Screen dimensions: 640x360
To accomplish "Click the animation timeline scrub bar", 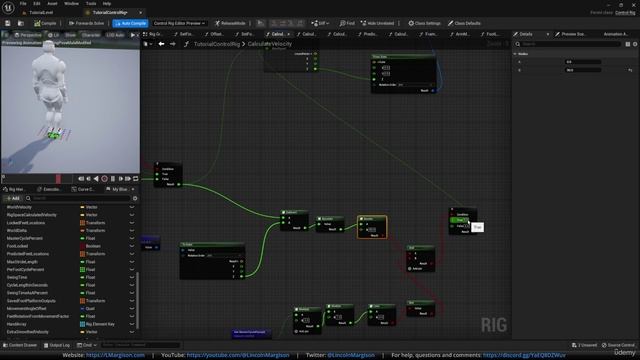I will 38,179.
